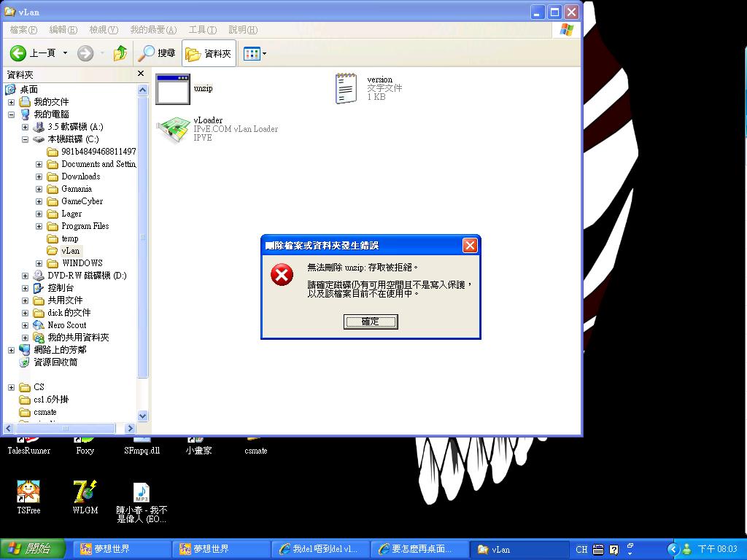
Task: Select GameCyber folder in tree
Action: tap(75, 201)
